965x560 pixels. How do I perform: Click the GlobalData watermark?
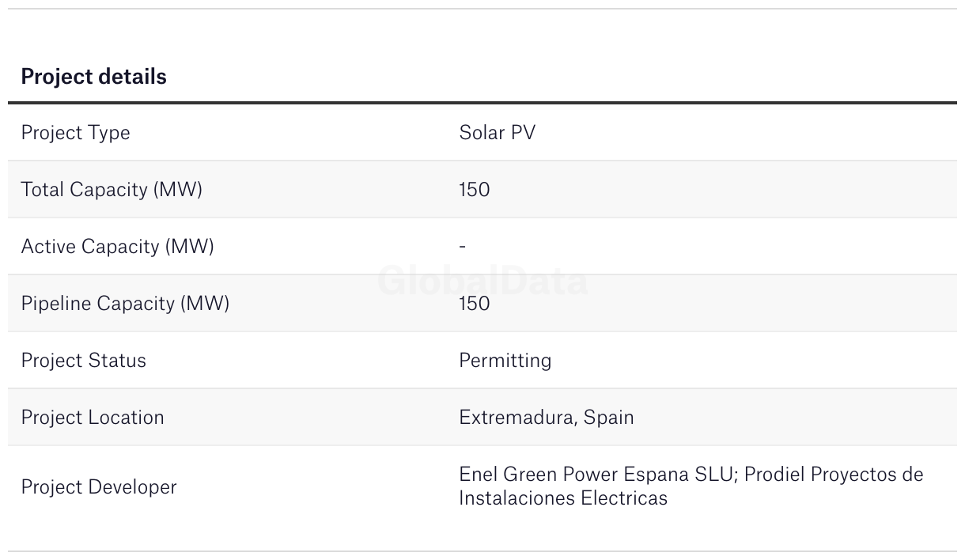[482, 282]
